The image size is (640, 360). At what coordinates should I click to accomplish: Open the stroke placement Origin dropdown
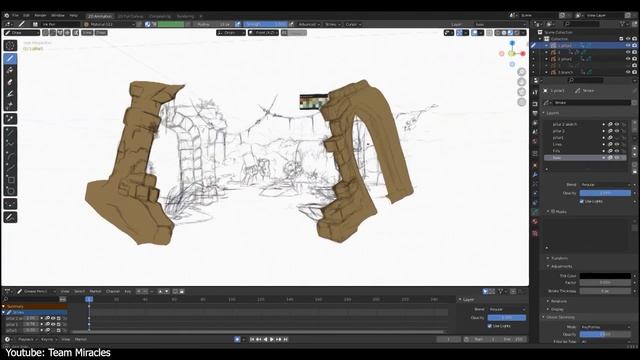[231, 33]
